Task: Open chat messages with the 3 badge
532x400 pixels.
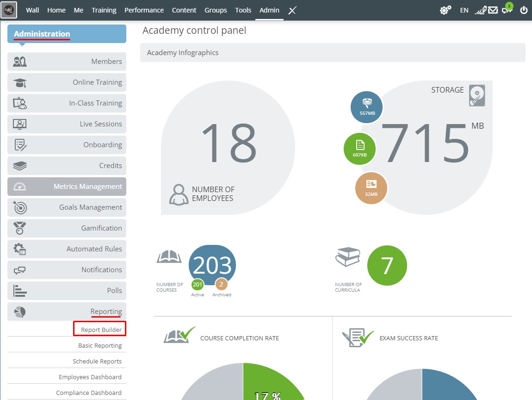Action: [x=507, y=9]
